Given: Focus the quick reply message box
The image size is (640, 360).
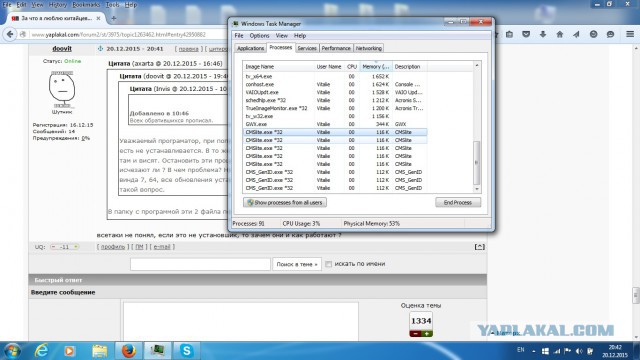Looking at the screenshot, I should coord(241,322).
